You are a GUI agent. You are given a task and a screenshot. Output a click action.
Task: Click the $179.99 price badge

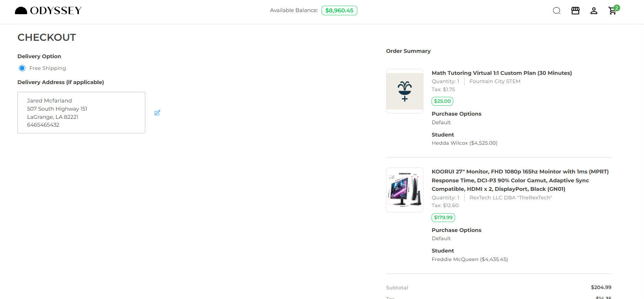click(443, 217)
